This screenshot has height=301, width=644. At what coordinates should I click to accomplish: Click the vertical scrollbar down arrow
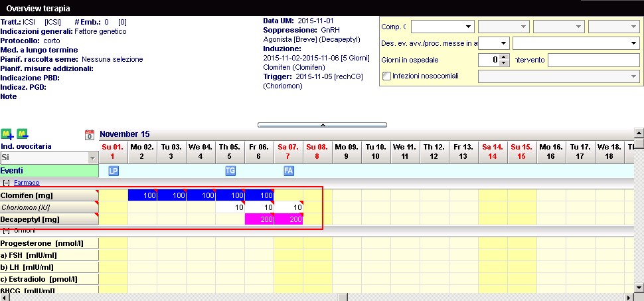639,287
